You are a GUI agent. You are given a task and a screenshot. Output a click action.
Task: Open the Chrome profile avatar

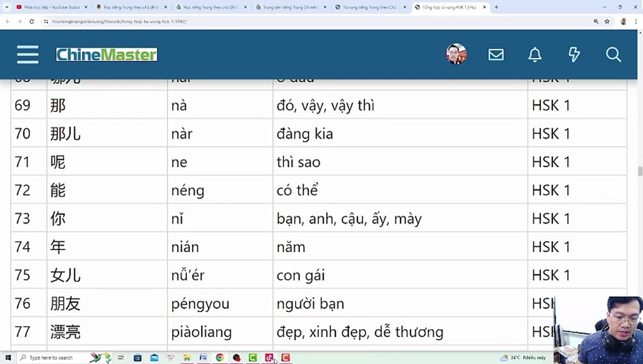pos(624,22)
